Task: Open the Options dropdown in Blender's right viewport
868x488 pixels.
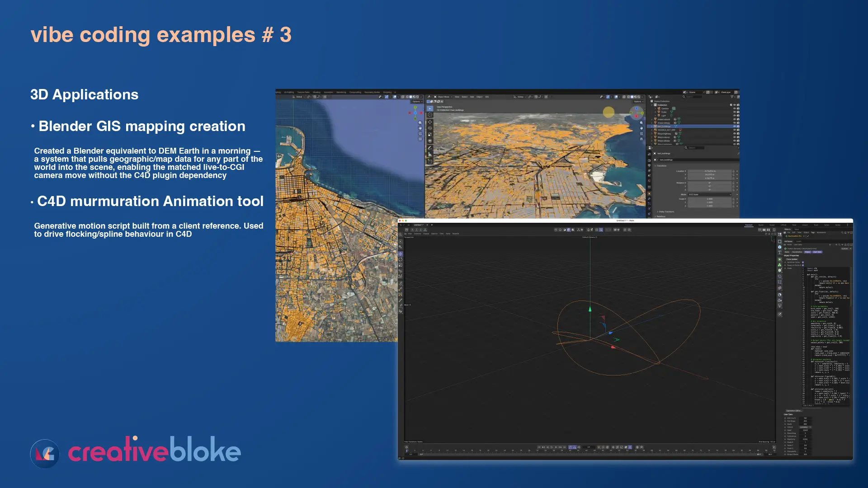Action: tap(638, 102)
